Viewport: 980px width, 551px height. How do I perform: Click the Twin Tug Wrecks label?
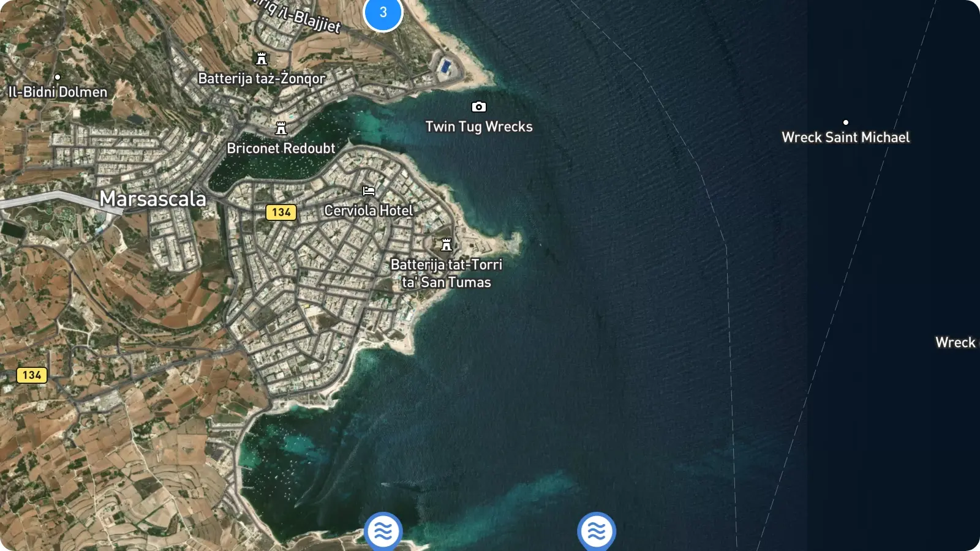point(479,127)
